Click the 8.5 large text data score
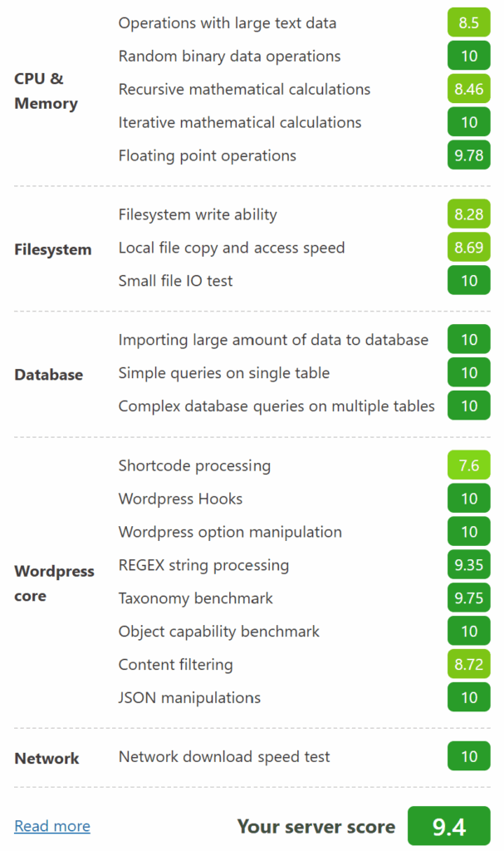 [469, 22]
